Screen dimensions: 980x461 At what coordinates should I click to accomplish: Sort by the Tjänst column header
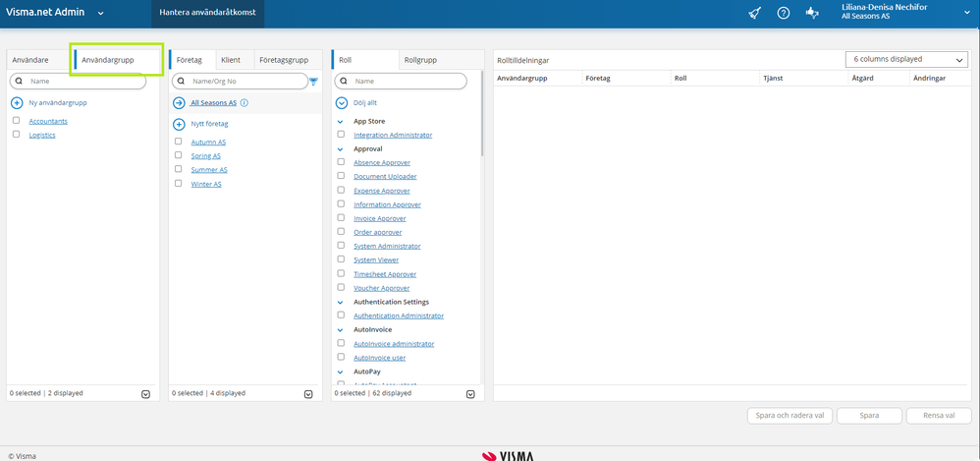[x=773, y=79]
